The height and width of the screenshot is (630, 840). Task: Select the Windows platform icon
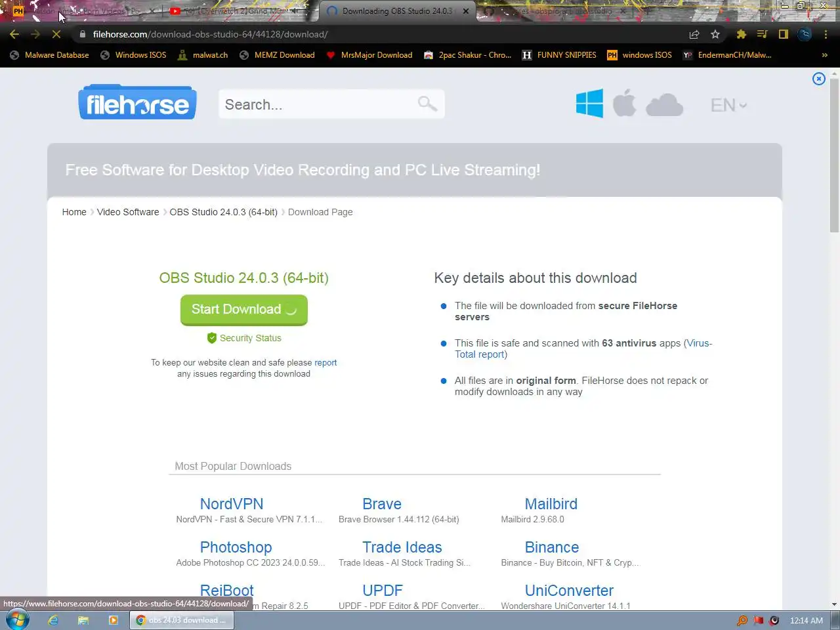tap(589, 104)
